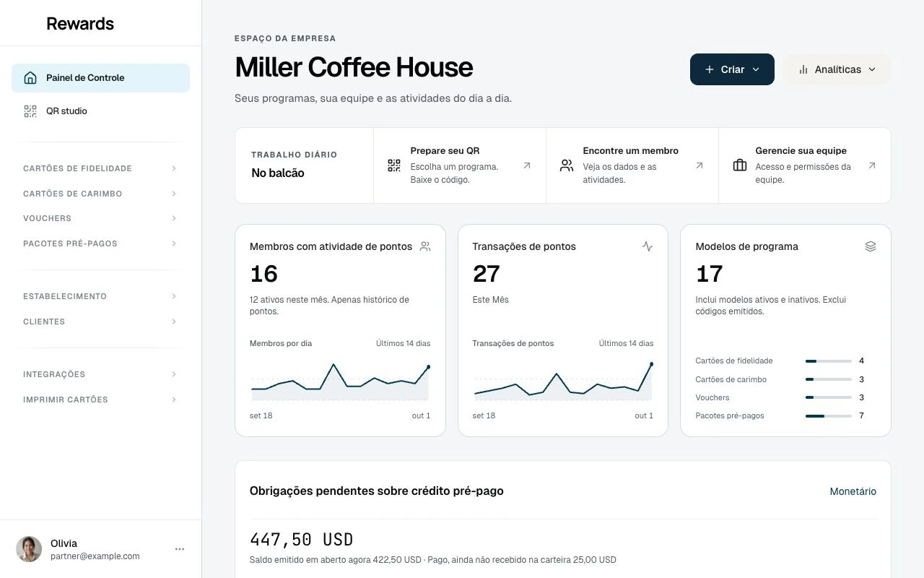Click the QR studio grid icon
Image resolution: width=924 pixels, height=578 pixels.
pyautogui.click(x=30, y=111)
